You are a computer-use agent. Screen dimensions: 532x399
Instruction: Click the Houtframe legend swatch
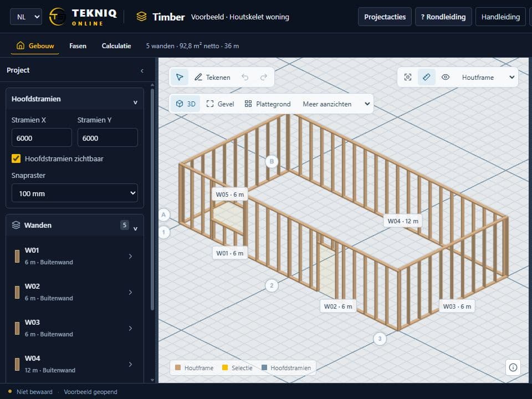tap(178, 367)
